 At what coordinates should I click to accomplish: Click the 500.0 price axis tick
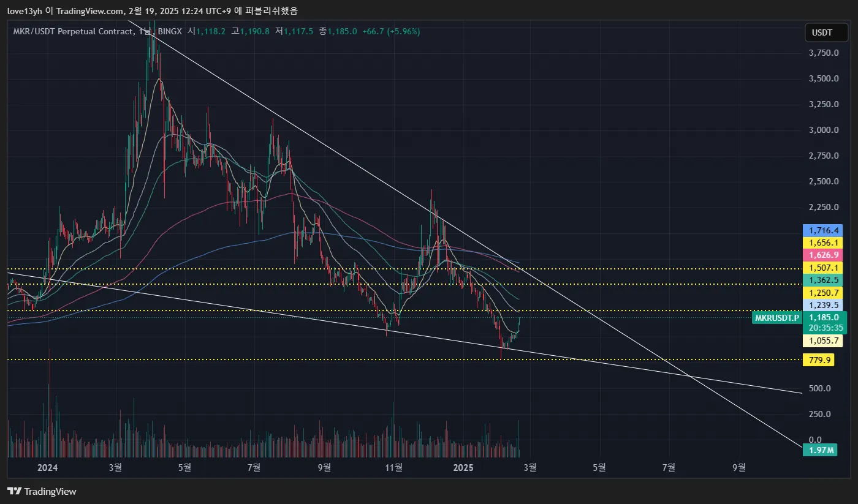point(819,388)
